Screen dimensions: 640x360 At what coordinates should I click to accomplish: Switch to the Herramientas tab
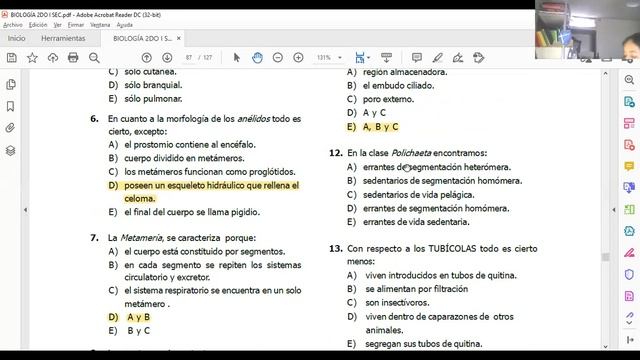63,38
